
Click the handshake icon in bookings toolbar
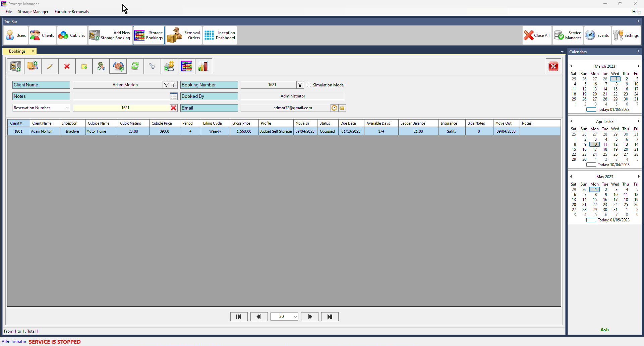(118, 66)
